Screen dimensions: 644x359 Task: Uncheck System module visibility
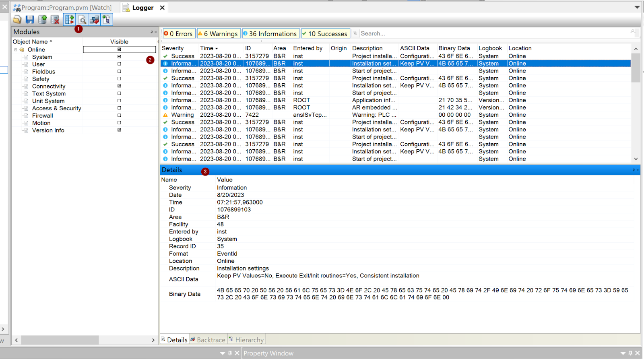pyautogui.click(x=119, y=57)
